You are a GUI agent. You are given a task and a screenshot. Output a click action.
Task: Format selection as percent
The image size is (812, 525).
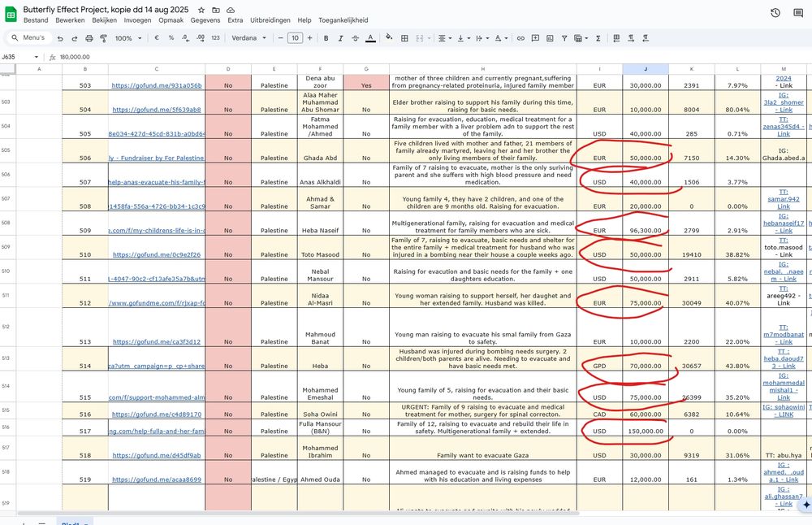[171, 38]
